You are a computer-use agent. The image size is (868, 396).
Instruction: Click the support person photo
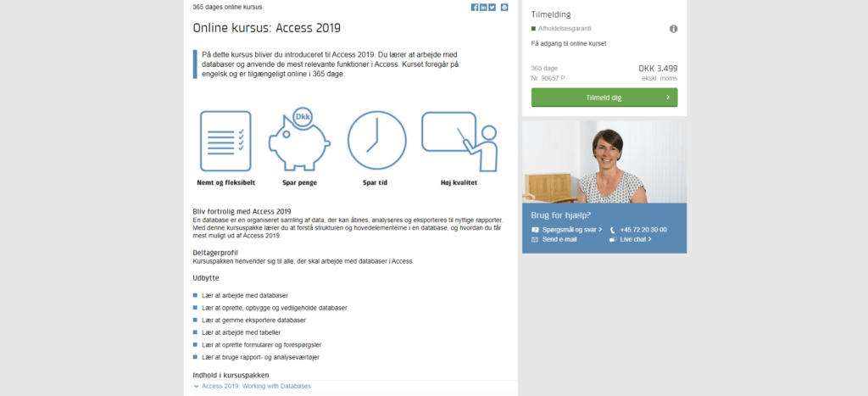pyautogui.click(x=604, y=162)
